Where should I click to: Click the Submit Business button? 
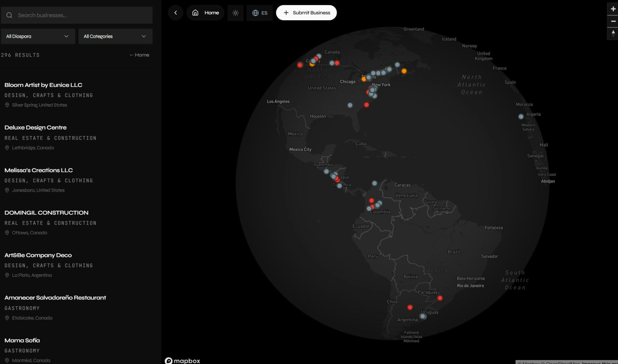coord(306,13)
